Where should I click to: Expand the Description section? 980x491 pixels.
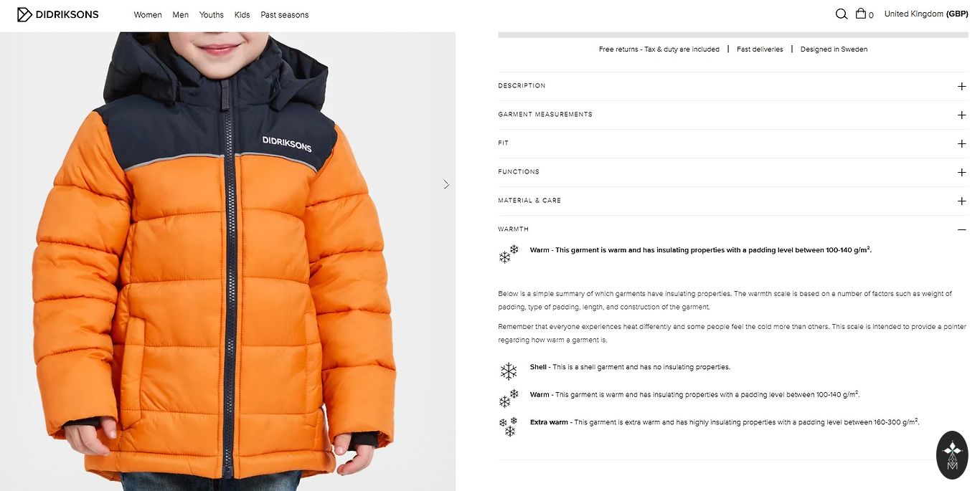coord(732,86)
